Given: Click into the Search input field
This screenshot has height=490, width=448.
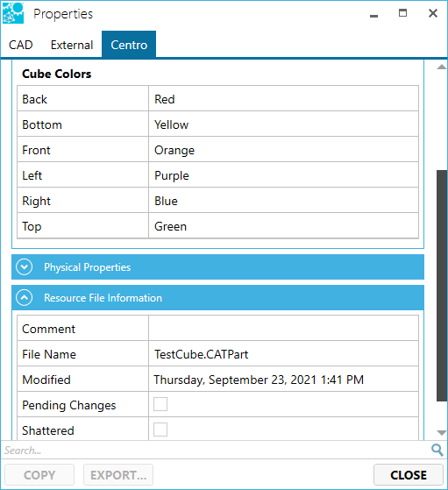Looking at the screenshot, I should pyautogui.click(x=216, y=451).
